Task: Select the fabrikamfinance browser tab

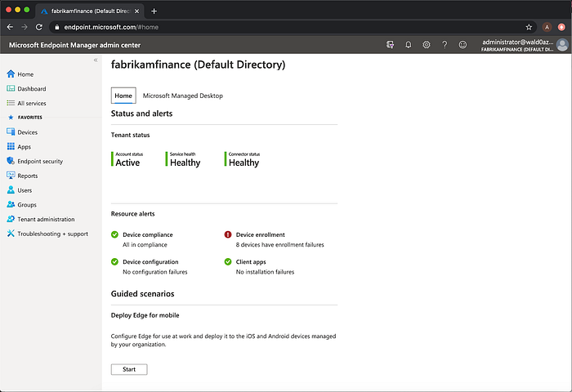Action: pos(90,11)
